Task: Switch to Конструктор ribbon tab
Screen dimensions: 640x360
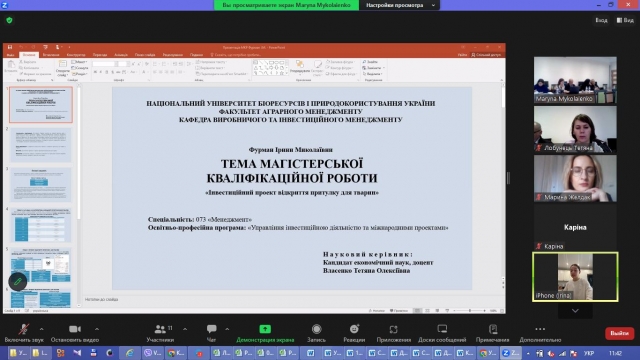Action: pos(76,55)
